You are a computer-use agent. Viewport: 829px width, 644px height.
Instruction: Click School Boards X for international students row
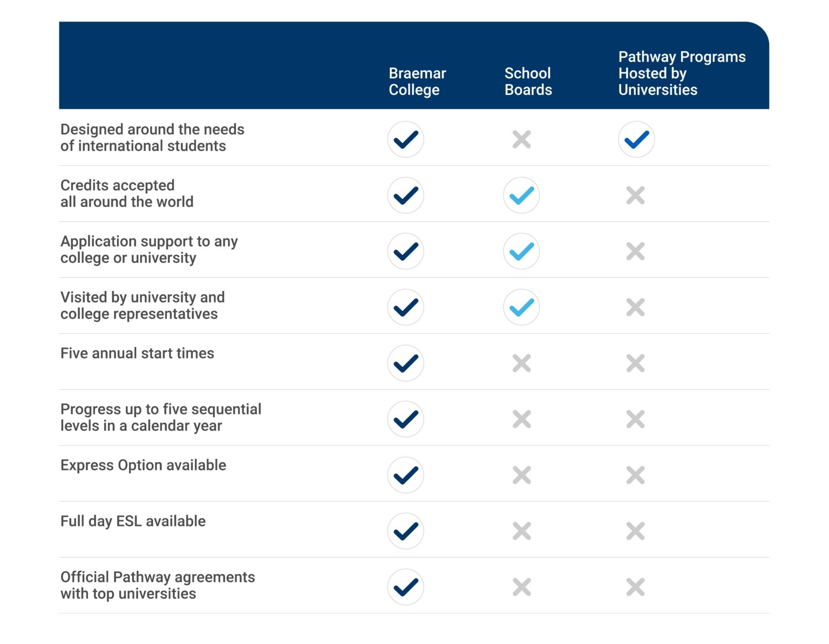pos(521,139)
